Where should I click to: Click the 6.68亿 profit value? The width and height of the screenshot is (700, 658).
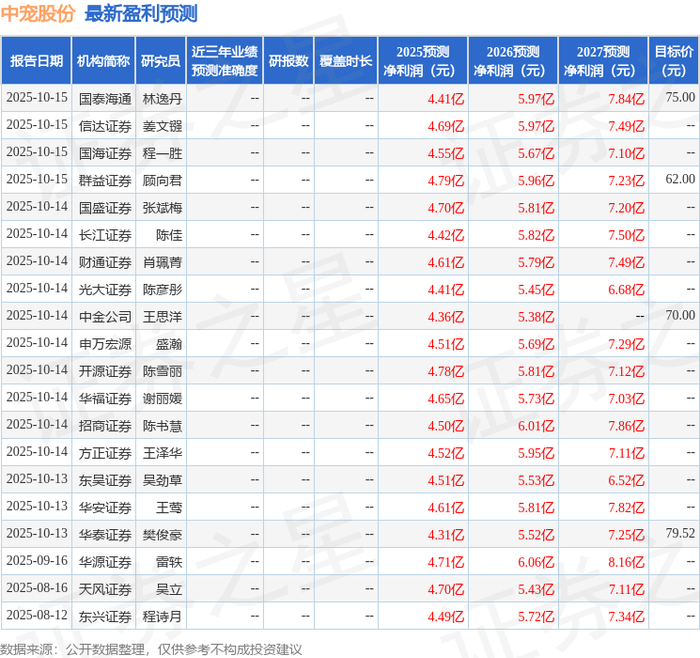click(x=626, y=289)
